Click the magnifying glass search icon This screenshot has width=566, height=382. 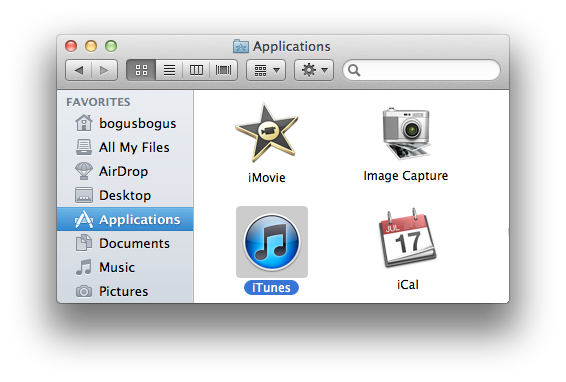[354, 70]
